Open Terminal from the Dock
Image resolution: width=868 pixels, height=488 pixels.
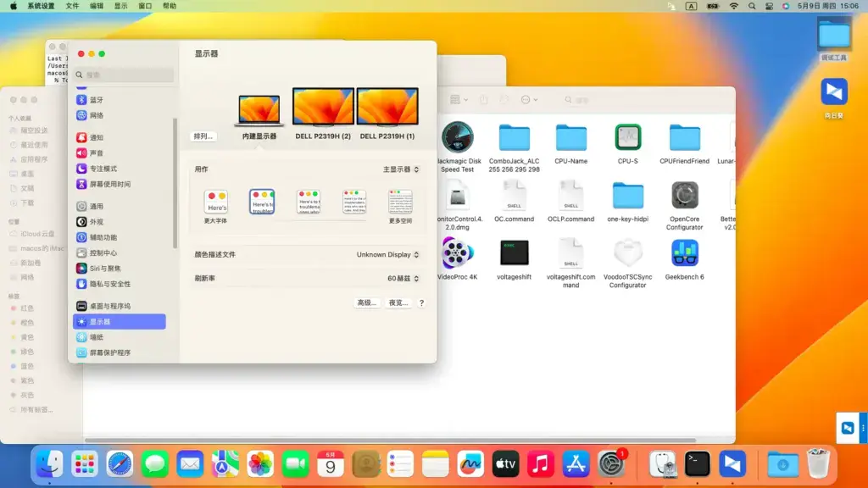pyautogui.click(x=698, y=463)
